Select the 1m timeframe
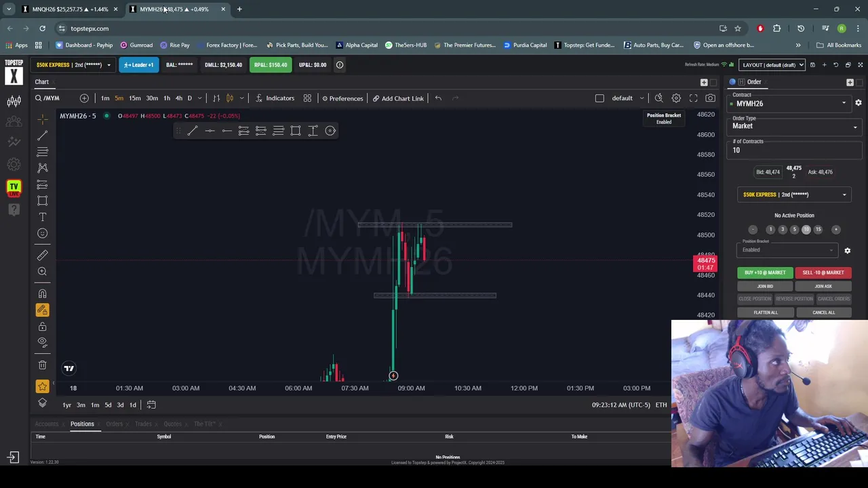Viewport: 868px width, 488px height. (x=105, y=98)
